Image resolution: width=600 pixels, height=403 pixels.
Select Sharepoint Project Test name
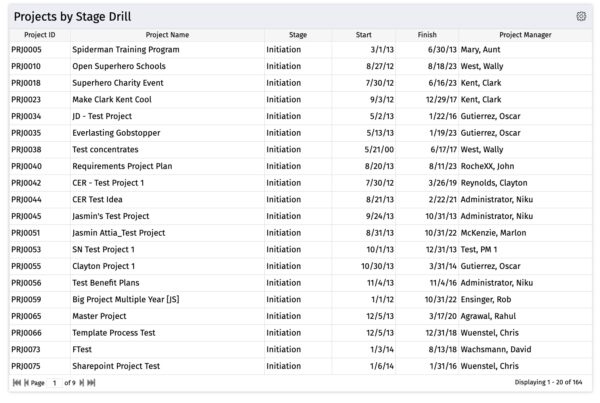tap(116, 366)
